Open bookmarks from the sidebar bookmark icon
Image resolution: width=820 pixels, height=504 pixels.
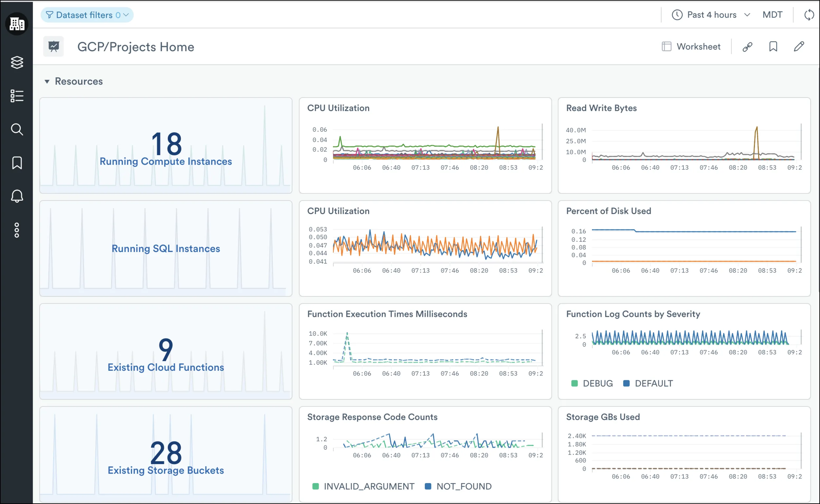17,163
